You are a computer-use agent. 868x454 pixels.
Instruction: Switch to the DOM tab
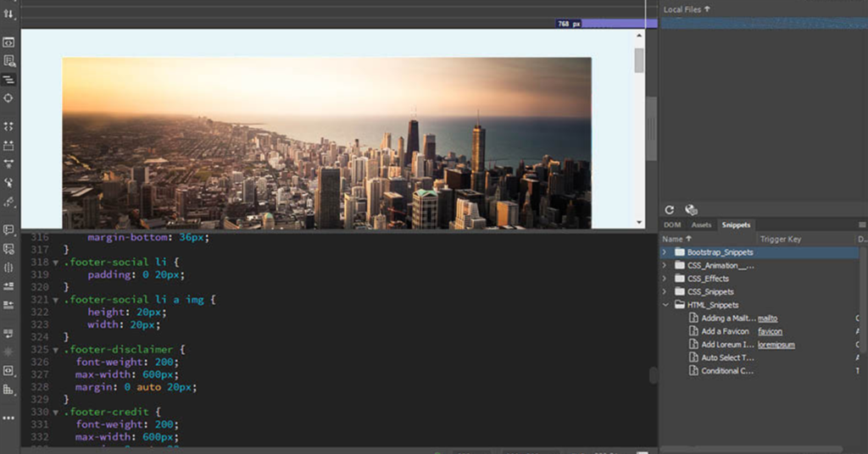672,225
